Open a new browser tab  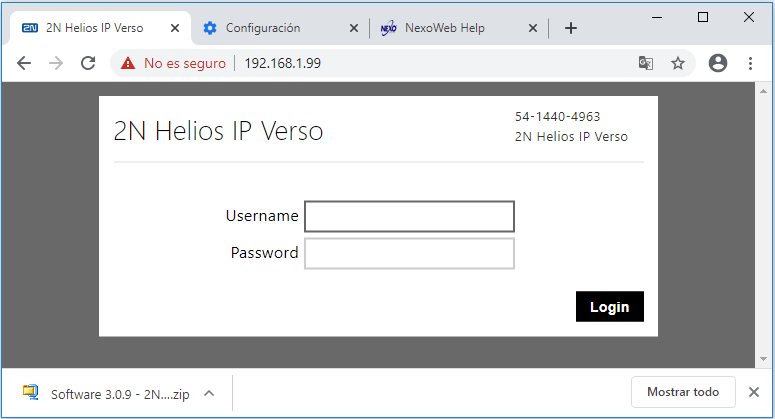pyautogui.click(x=571, y=28)
